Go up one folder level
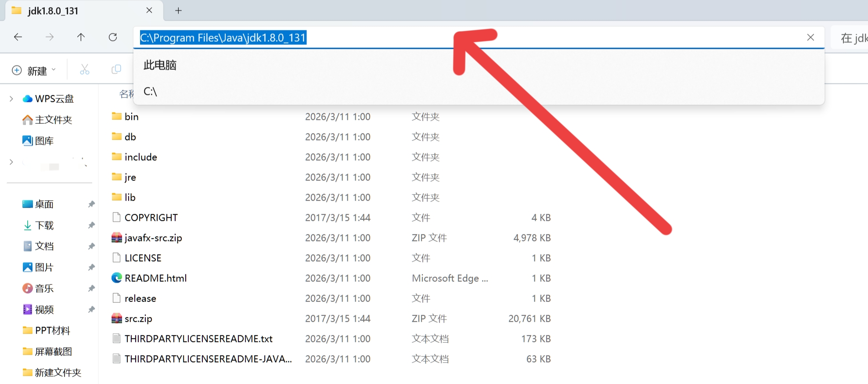The width and height of the screenshot is (868, 384). (81, 37)
